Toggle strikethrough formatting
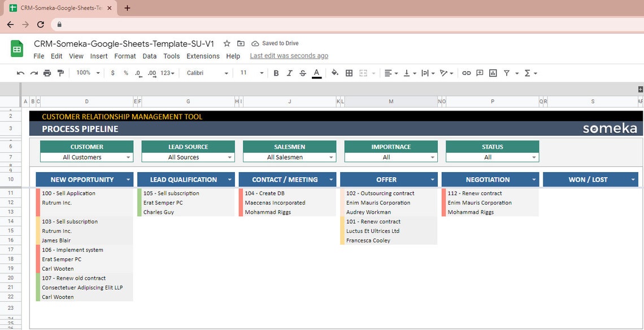Viewport: 644px width, 330px height. (x=303, y=73)
